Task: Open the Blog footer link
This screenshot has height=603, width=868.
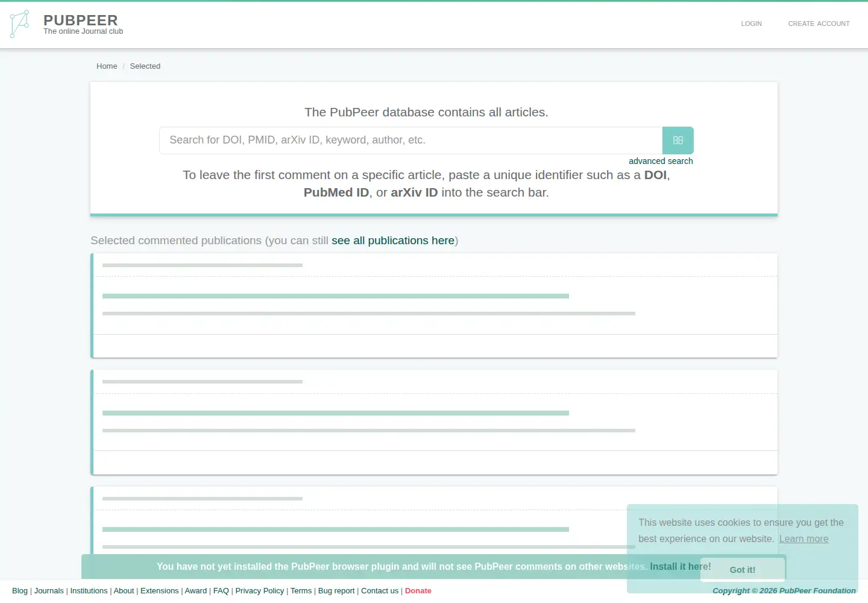Action: click(20, 591)
